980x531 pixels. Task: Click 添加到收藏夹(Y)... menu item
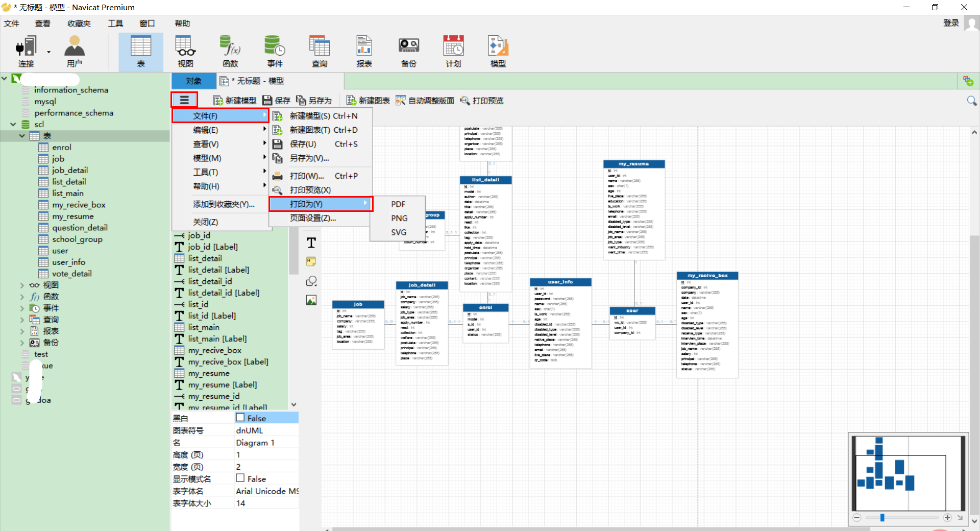pyautogui.click(x=220, y=204)
